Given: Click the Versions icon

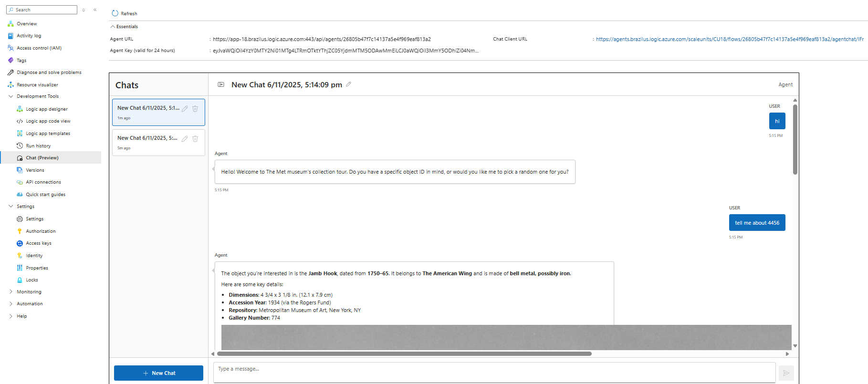Looking at the screenshot, I should click(x=20, y=170).
